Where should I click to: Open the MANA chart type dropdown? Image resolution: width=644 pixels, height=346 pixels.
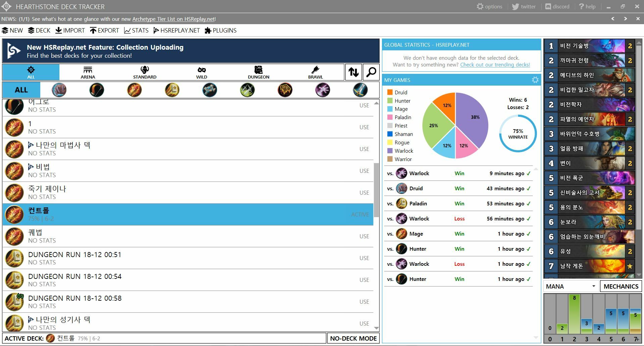pyautogui.click(x=571, y=286)
